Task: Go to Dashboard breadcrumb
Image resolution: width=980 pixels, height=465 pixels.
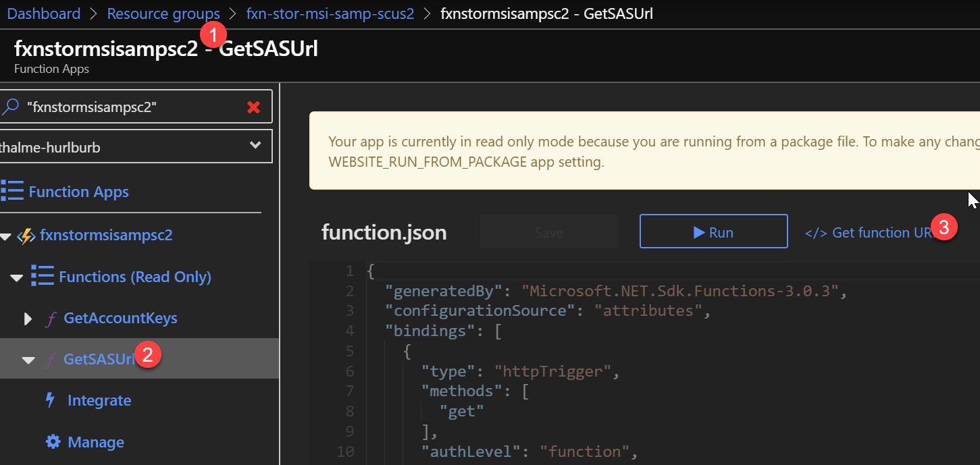Action: (x=44, y=13)
